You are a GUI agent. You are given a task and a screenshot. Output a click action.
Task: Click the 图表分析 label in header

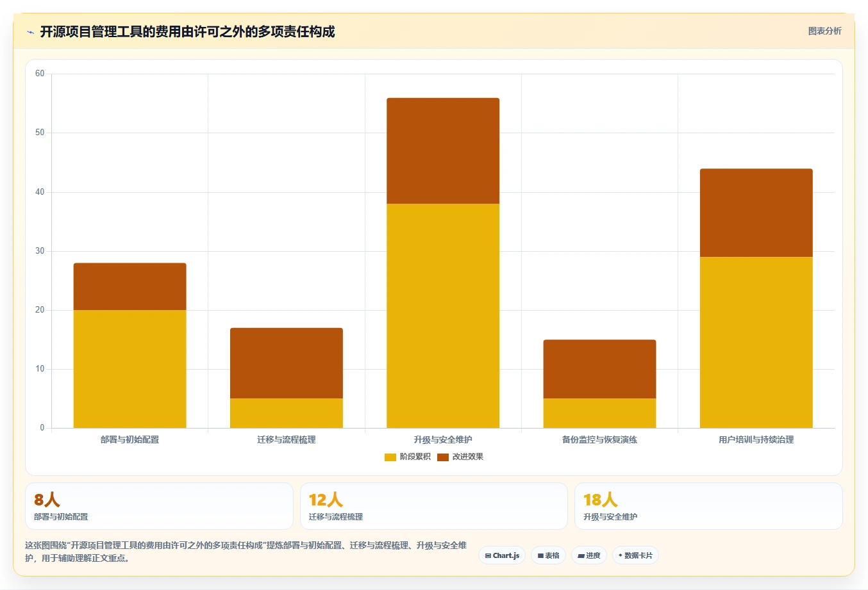(x=824, y=31)
